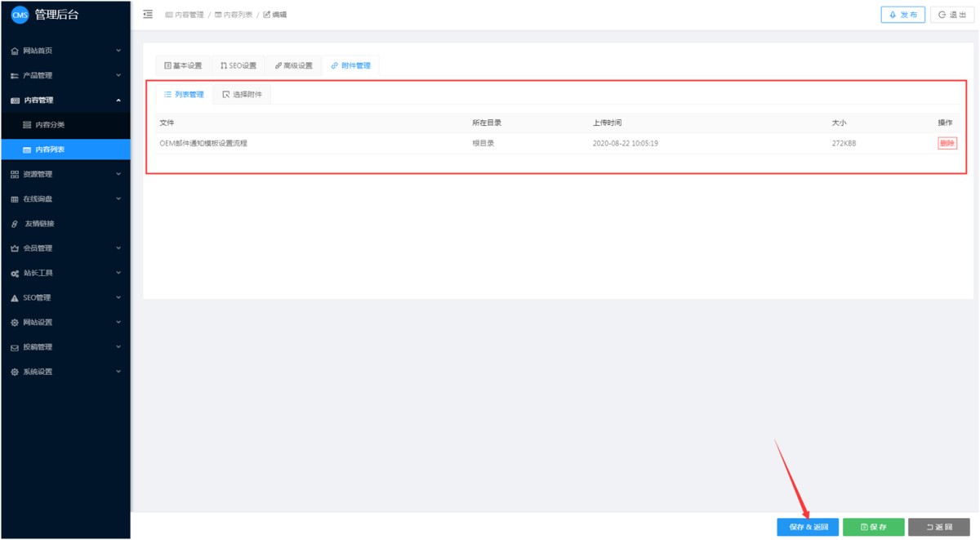Click the icon on 基本设置 tab
The image size is (980, 540).
click(168, 65)
